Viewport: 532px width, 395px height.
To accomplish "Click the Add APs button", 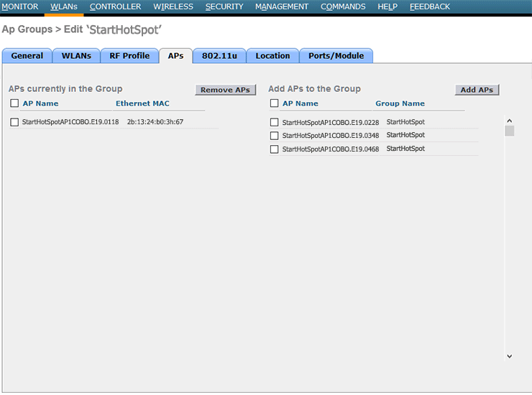I will [477, 90].
